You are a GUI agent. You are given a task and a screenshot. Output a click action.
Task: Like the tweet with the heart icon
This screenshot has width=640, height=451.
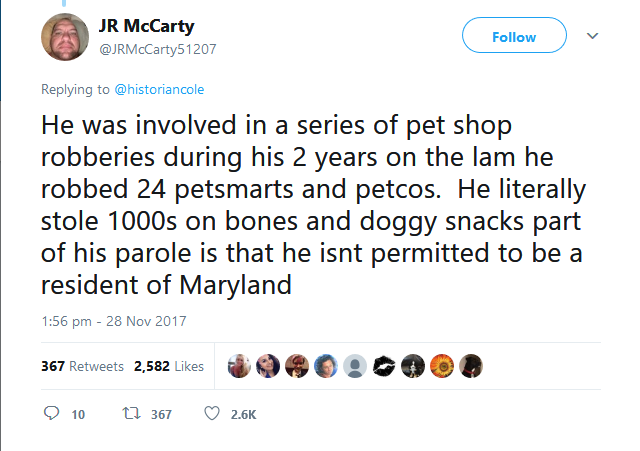tap(211, 414)
